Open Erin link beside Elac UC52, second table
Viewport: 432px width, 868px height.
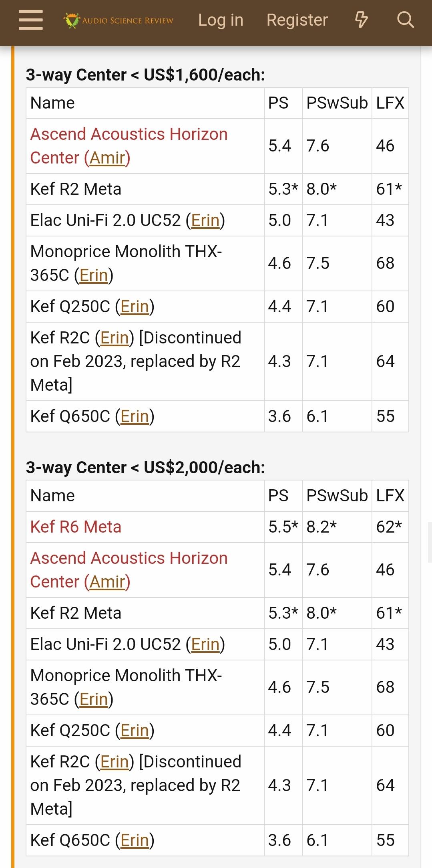(x=205, y=644)
